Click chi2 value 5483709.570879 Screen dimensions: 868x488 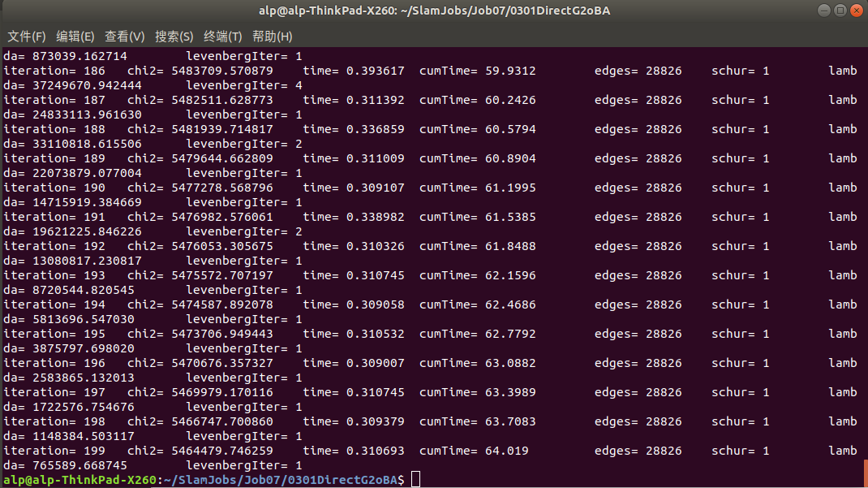pos(222,71)
